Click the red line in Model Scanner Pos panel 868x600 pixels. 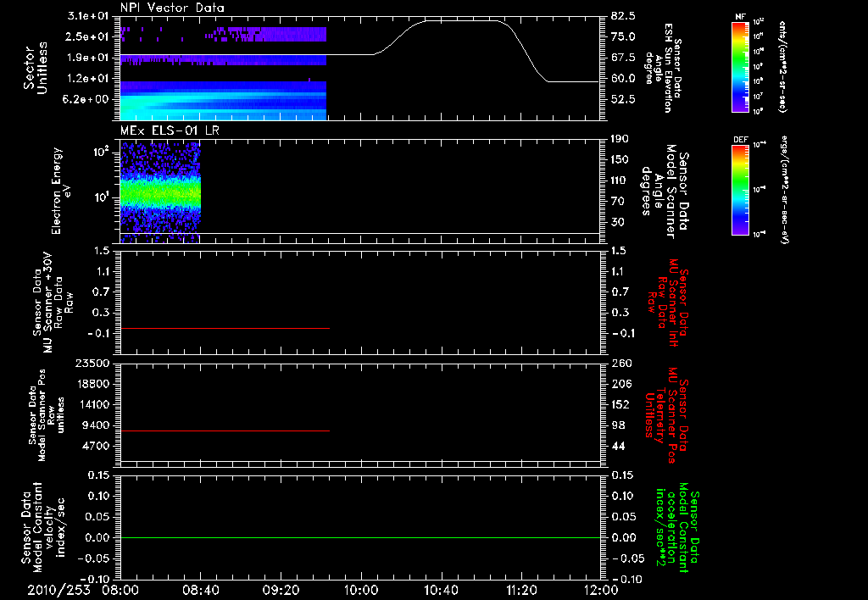[225, 431]
